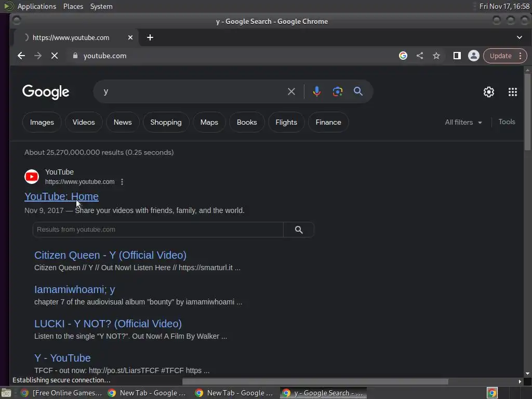Open the Chrome profile avatar
This screenshot has width=532, height=399.
[474, 56]
